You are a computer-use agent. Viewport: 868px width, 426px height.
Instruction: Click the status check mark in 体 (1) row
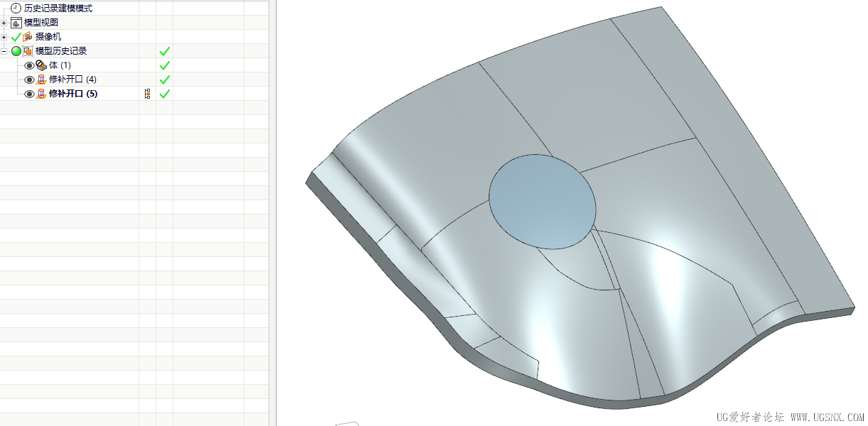point(165,65)
